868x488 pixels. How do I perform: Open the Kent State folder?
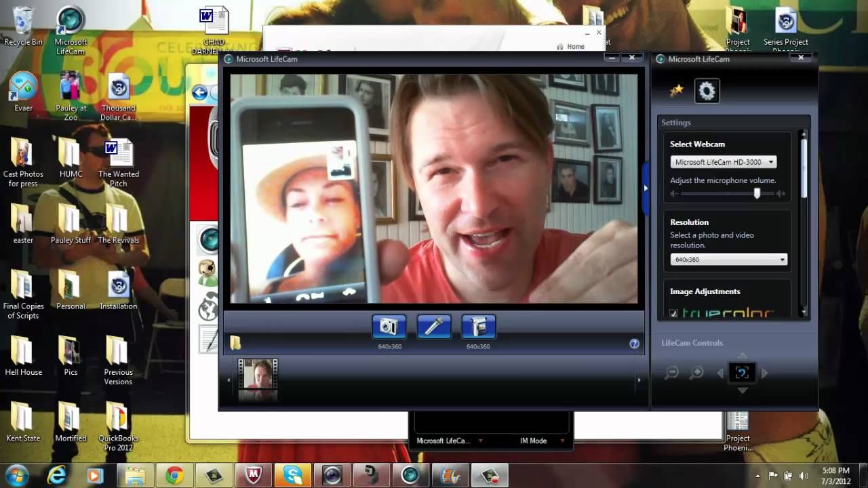(23, 423)
